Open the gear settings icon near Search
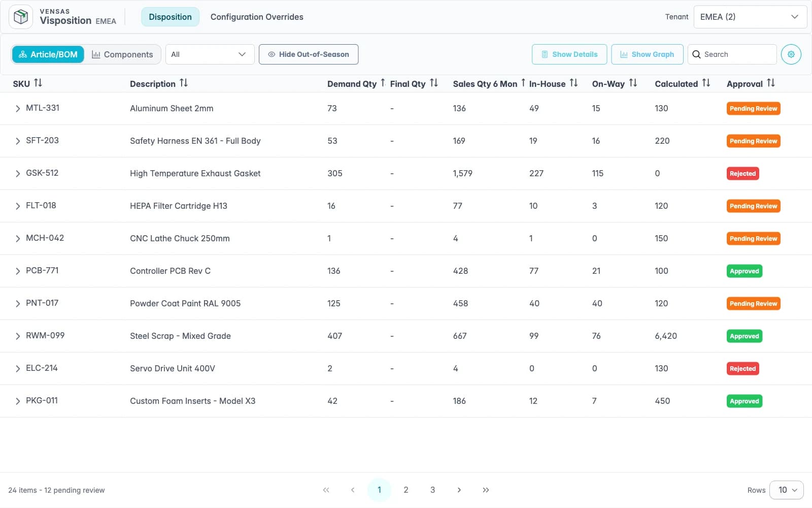Screen dimensions: 812x508 [x=791, y=54]
